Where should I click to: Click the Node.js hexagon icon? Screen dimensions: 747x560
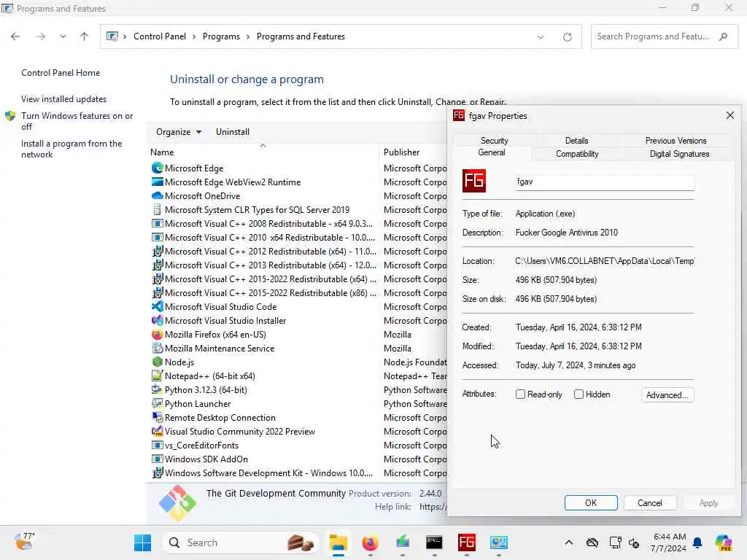point(158,362)
